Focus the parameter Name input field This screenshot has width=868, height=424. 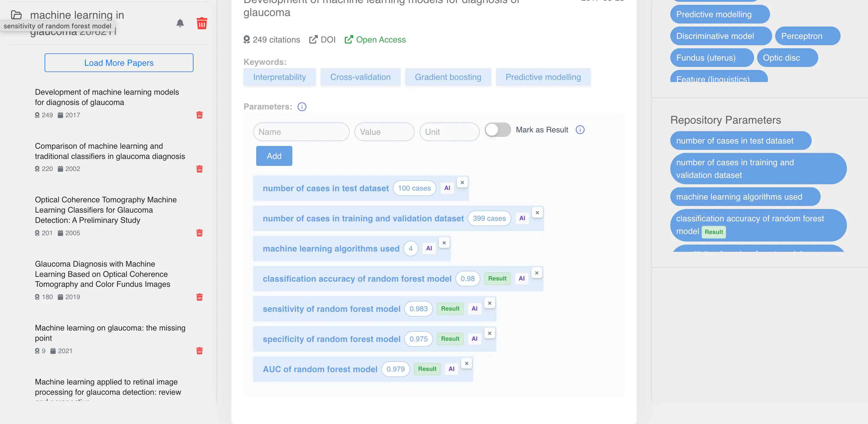click(x=301, y=132)
